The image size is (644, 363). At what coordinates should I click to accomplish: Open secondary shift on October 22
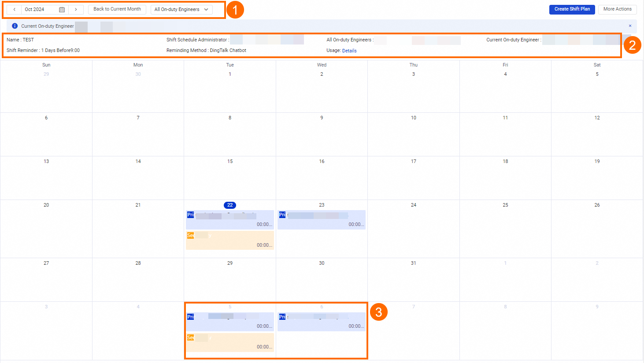(x=230, y=240)
